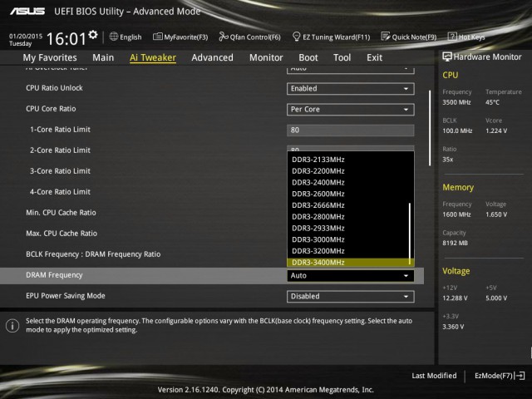Select the CPU Core Ratio label

51,109
